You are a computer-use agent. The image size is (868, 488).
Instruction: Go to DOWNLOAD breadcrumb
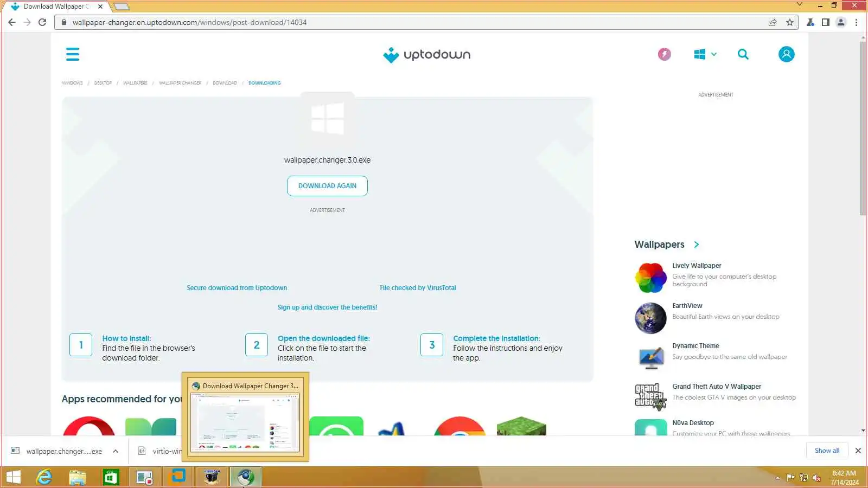tap(225, 83)
